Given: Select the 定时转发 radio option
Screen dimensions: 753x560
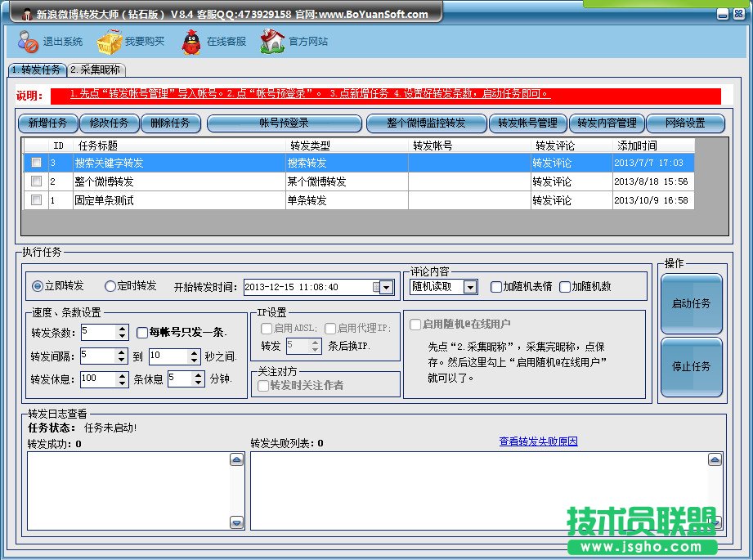Looking at the screenshot, I should pos(110,286).
